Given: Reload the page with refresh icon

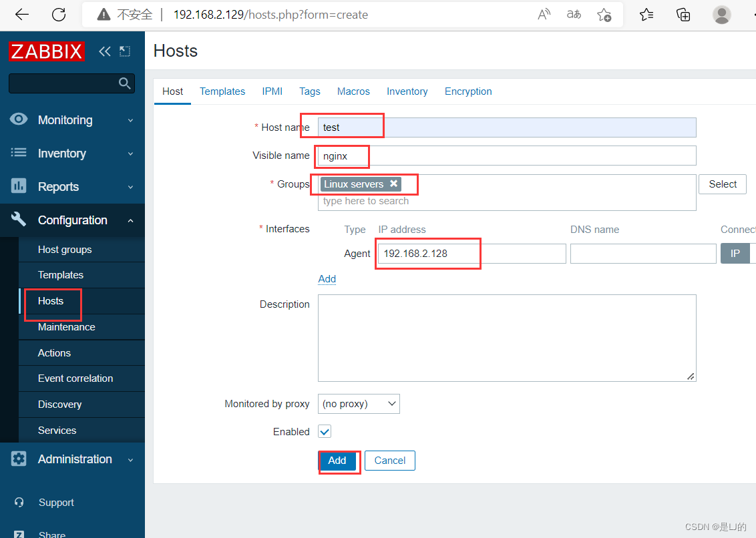Looking at the screenshot, I should tap(58, 15).
